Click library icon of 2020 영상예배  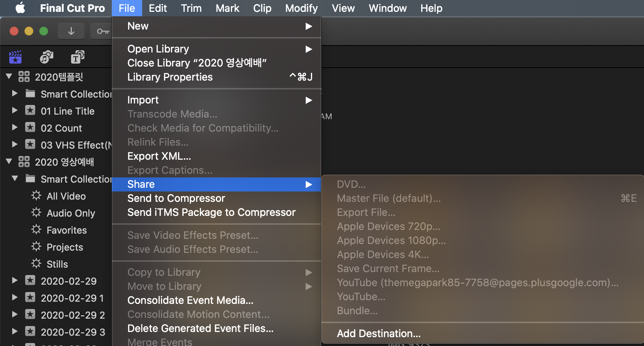pyautogui.click(x=24, y=162)
